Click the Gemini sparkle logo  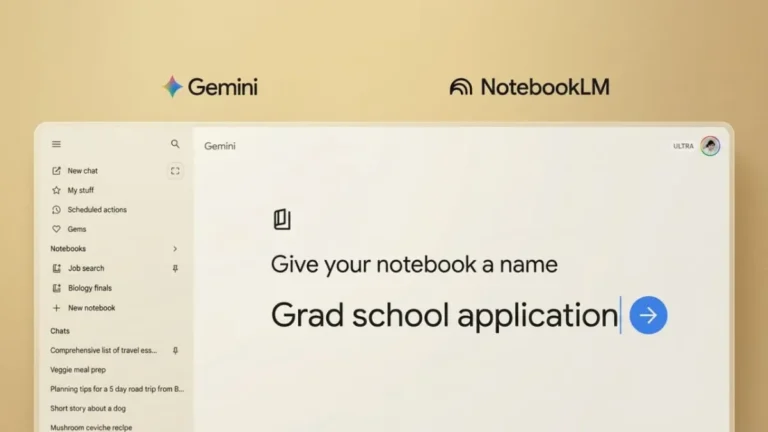172,87
